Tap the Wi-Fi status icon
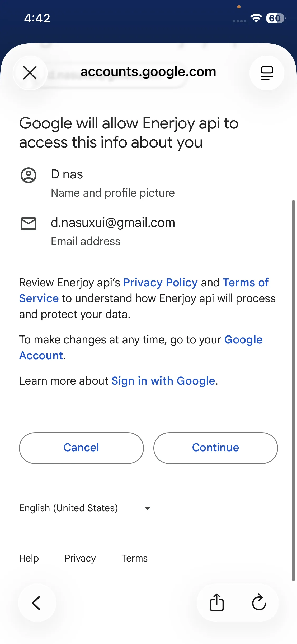 click(256, 18)
